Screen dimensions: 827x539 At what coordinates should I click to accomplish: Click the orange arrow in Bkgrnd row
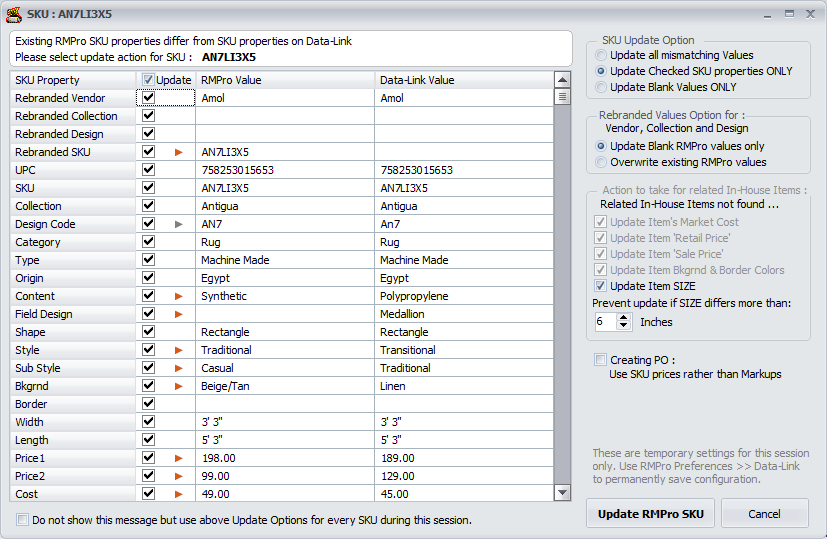coord(179,386)
